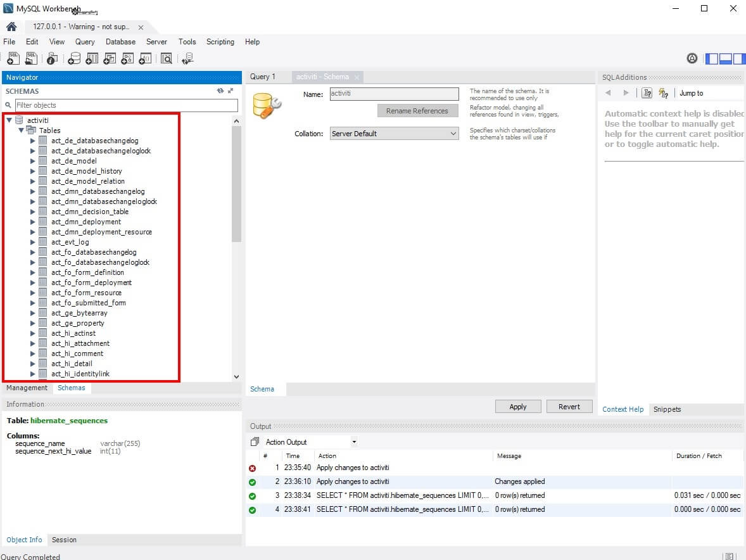Go back in SQL Additions help

pyautogui.click(x=608, y=92)
